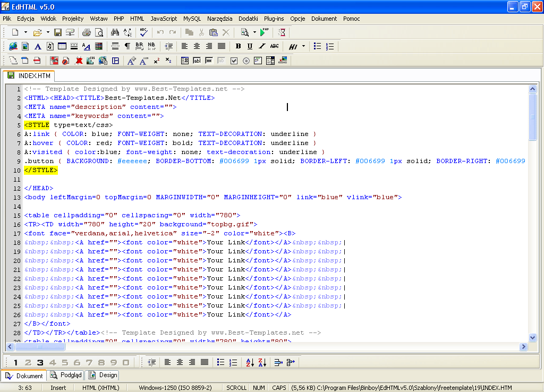544x392 pixels.
Task: Insert a table using the table icon
Action: click(62, 46)
